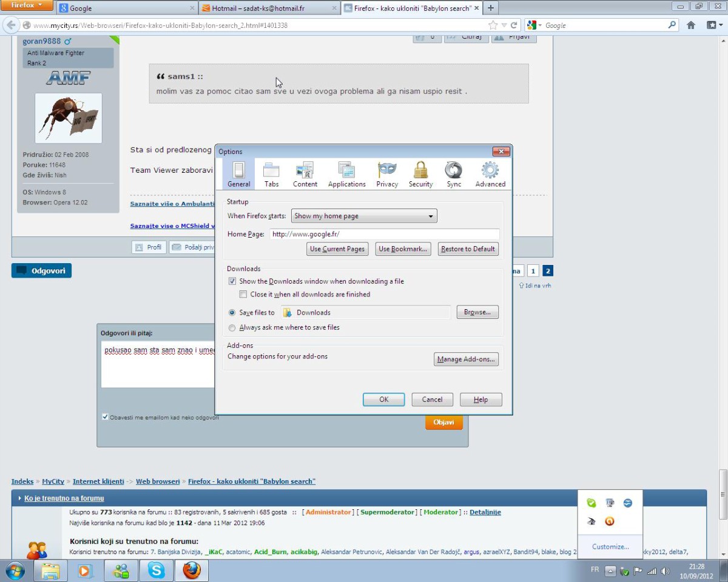Click the green checkmark tray popup icon
Screen dimensions: 728x582
click(x=591, y=503)
